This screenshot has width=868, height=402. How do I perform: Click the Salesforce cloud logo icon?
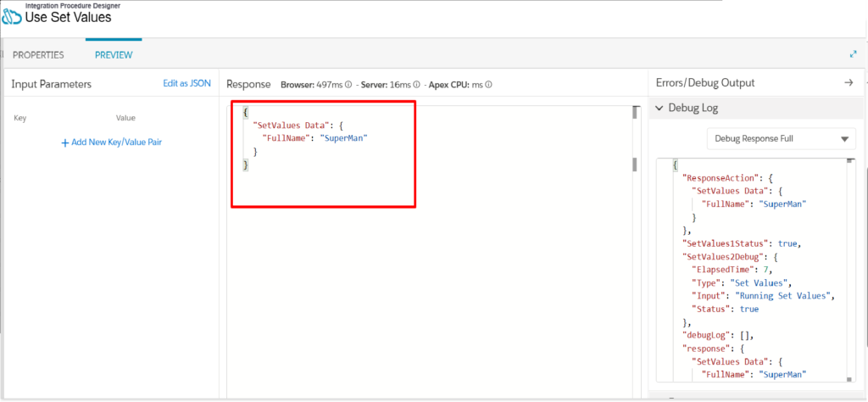[12, 18]
